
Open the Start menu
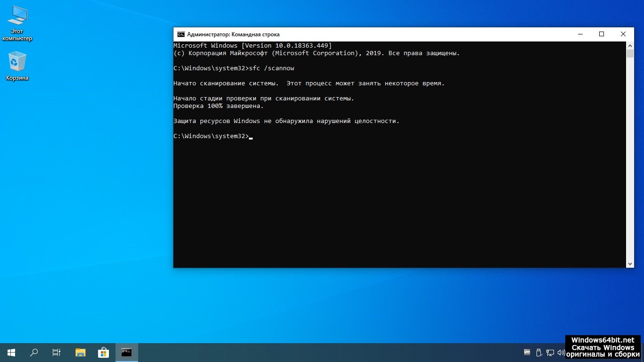coord(11,352)
